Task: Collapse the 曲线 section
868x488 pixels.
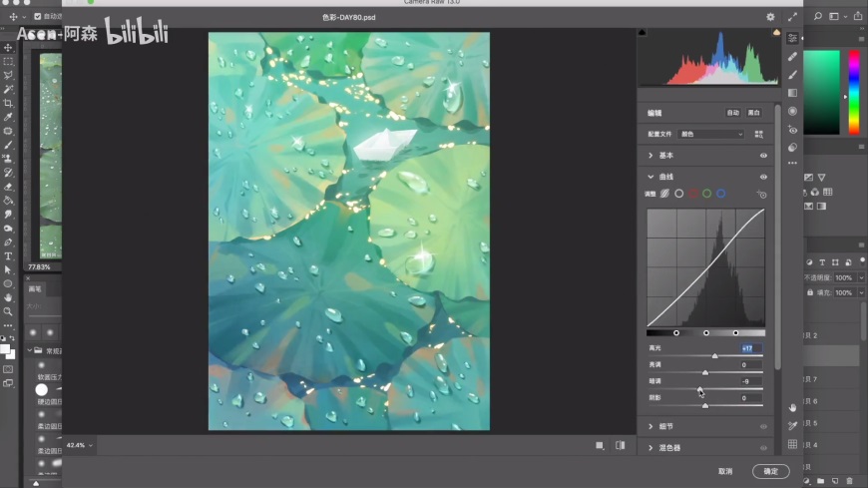Action: click(651, 177)
